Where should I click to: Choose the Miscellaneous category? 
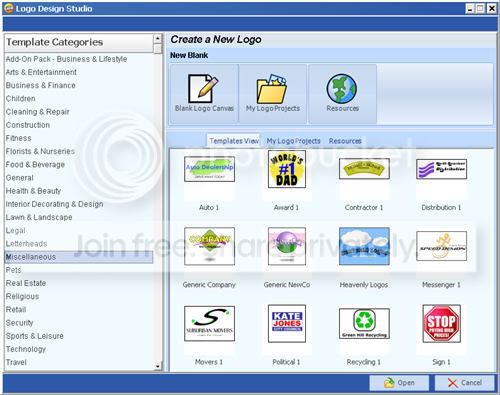(79, 257)
